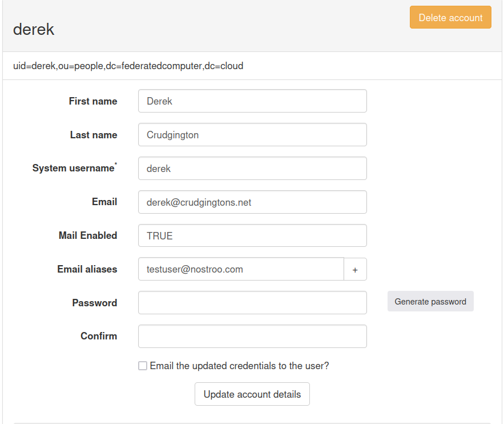Click the First name label
This screenshot has height=424, width=504.
tap(93, 101)
